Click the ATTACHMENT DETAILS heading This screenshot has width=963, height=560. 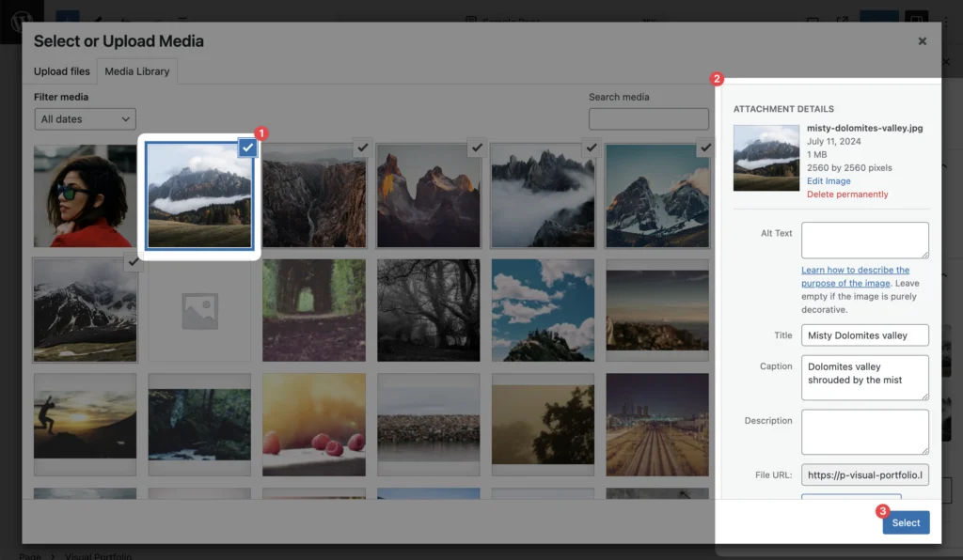[x=783, y=109]
